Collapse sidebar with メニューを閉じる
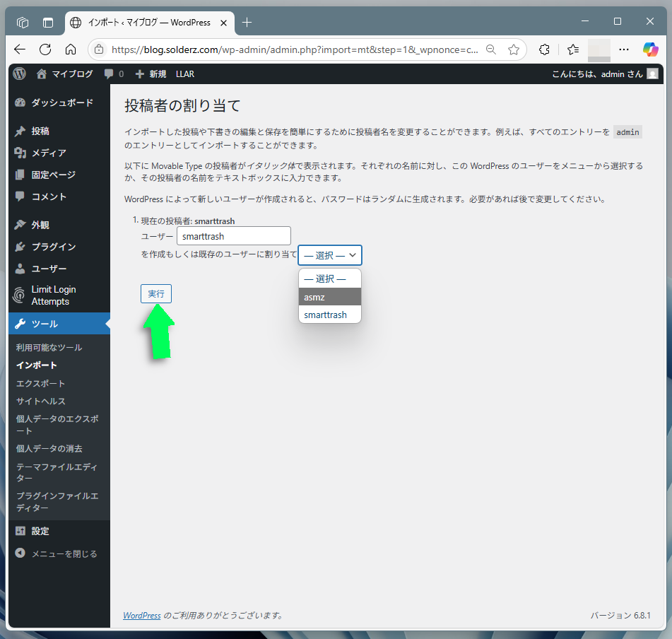The width and height of the screenshot is (672, 639). coord(64,553)
